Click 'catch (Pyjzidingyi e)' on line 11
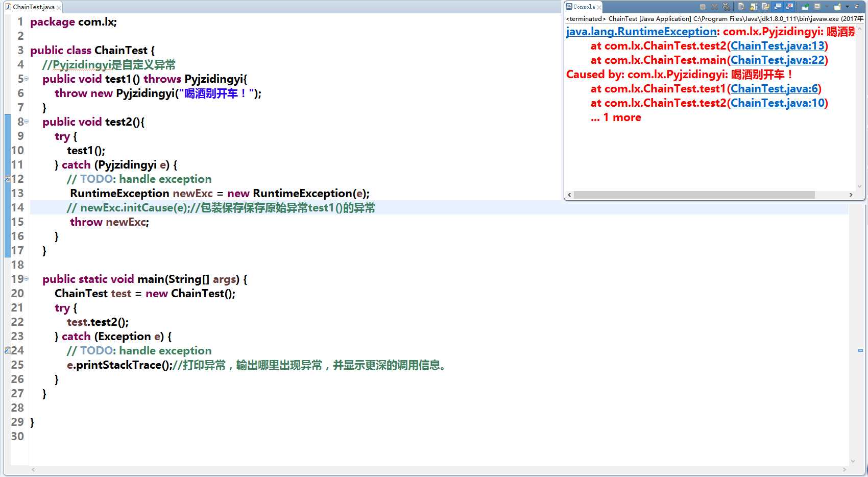The image size is (868, 477). click(x=119, y=165)
